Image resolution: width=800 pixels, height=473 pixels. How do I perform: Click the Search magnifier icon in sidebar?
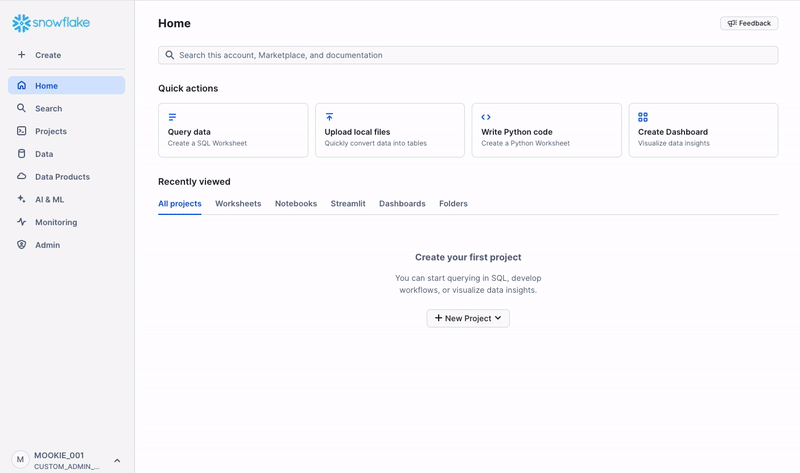(x=21, y=108)
